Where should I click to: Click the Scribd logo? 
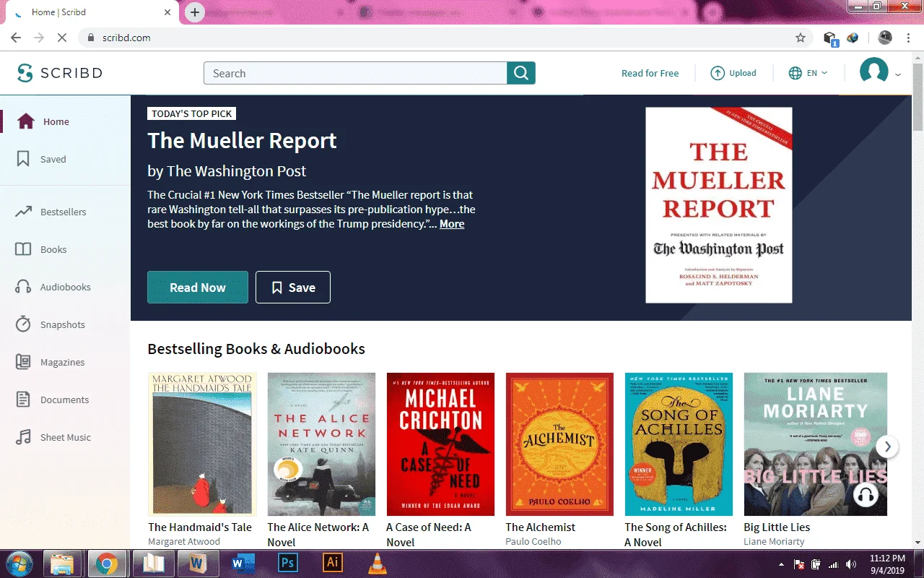(60, 73)
